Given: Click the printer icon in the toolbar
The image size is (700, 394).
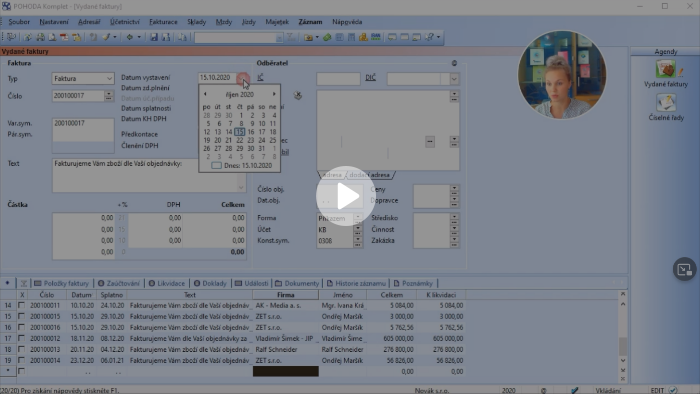Looking at the screenshot, I should coord(40,37).
